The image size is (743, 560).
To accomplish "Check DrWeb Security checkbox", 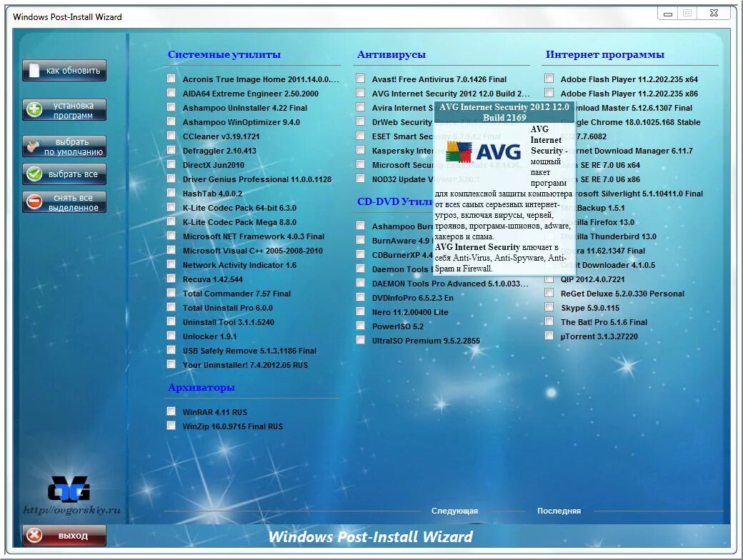I will [361, 121].
